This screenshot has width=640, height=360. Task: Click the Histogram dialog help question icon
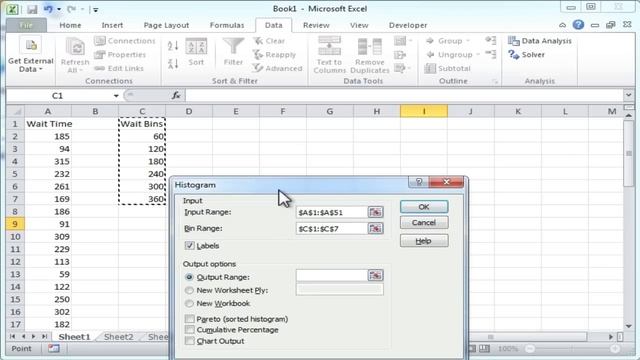(418, 182)
